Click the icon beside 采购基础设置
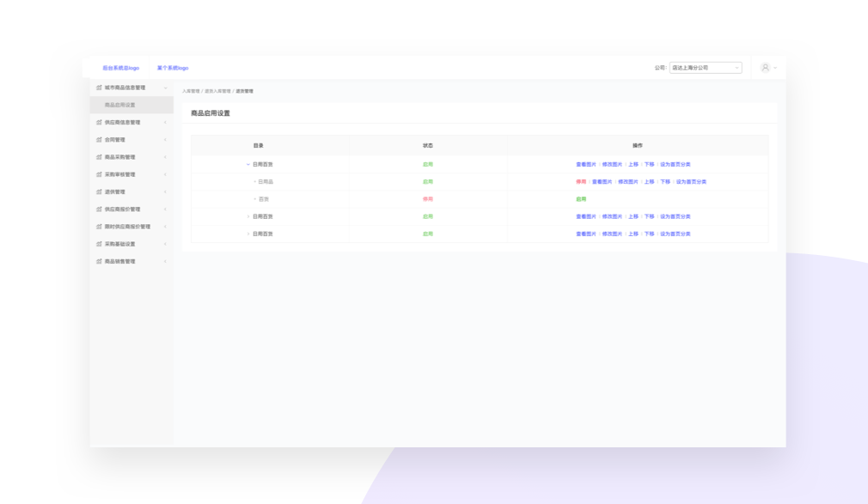This screenshot has height=504, width=868. pos(99,244)
